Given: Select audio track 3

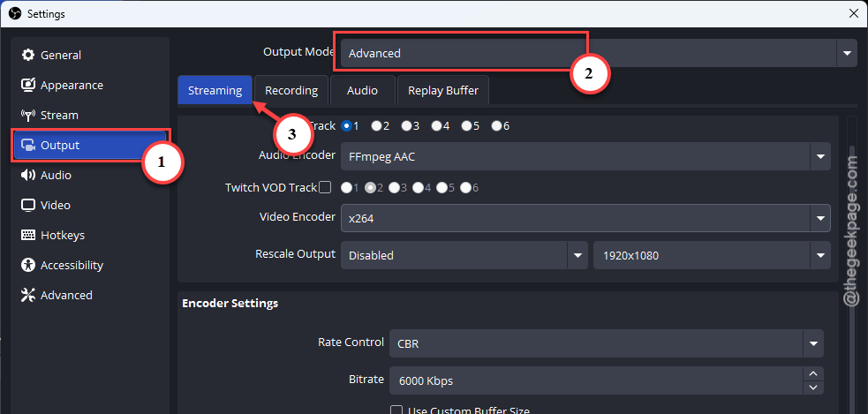Looking at the screenshot, I should tap(406, 125).
